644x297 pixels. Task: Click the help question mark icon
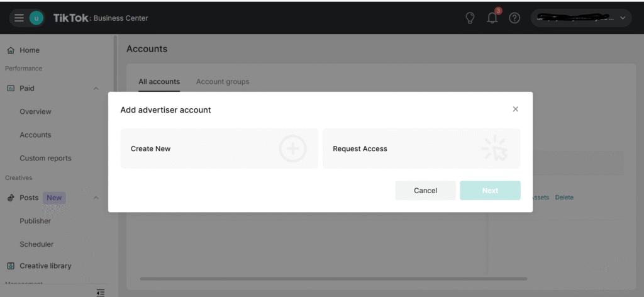(514, 18)
